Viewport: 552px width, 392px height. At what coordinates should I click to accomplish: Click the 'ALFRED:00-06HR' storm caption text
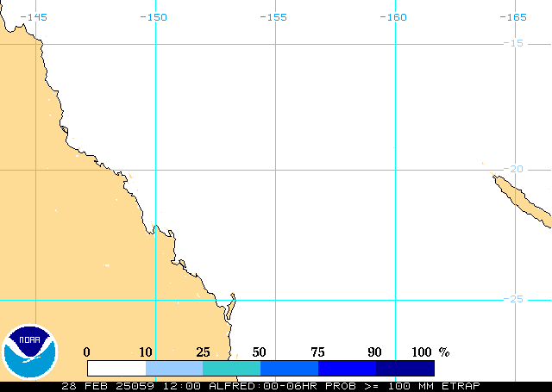263,386
